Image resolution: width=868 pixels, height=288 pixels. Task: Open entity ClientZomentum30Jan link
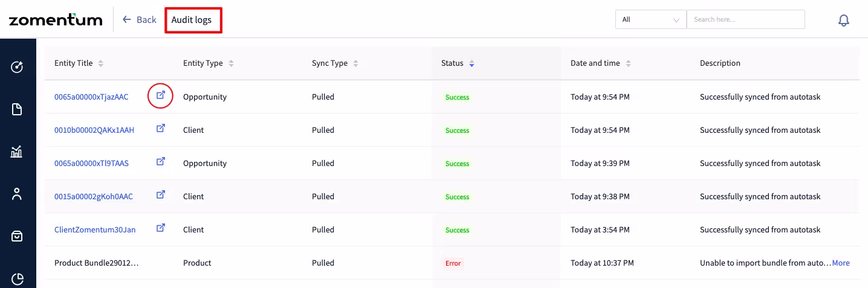(95, 229)
